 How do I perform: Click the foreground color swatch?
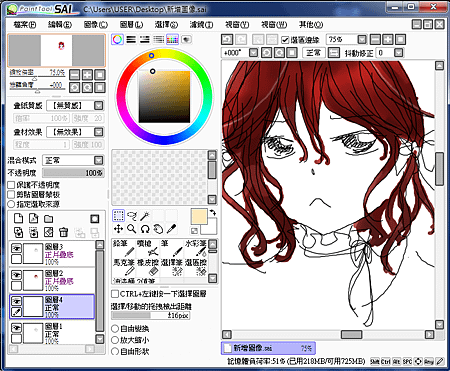[199, 216]
